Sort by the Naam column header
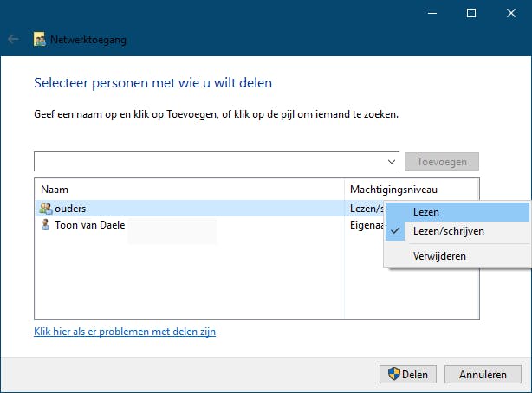The width and height of the screenshot is (532, 393). pyautogui.click(x=189, y=189)
